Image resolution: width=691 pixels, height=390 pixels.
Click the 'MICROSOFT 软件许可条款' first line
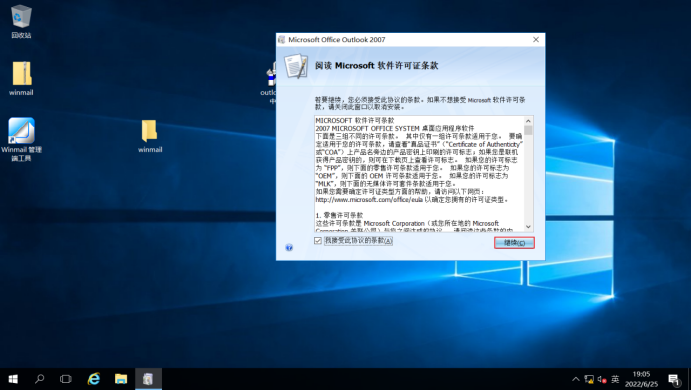(355, 120)
